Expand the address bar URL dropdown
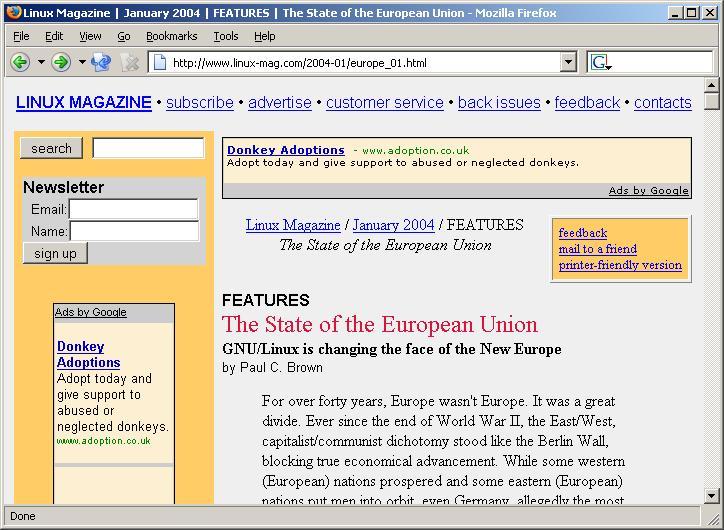 [568, 62]
